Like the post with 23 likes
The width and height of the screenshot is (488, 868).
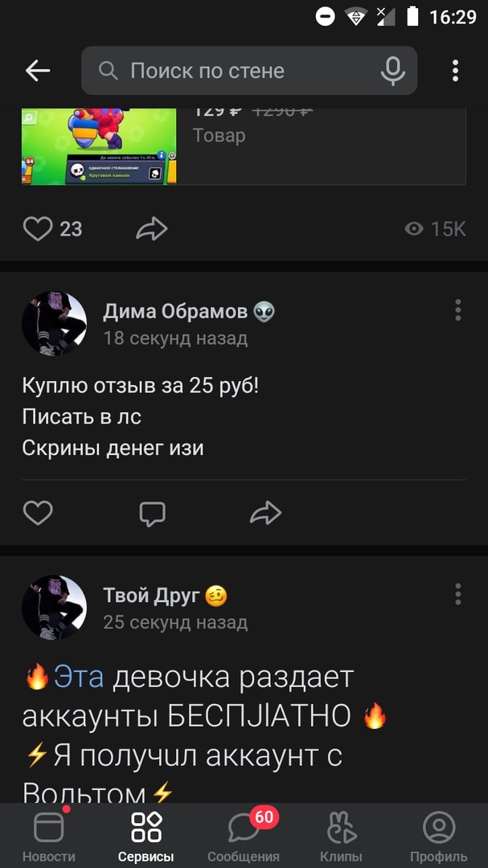pyautogui.click(x=38, y=229)
